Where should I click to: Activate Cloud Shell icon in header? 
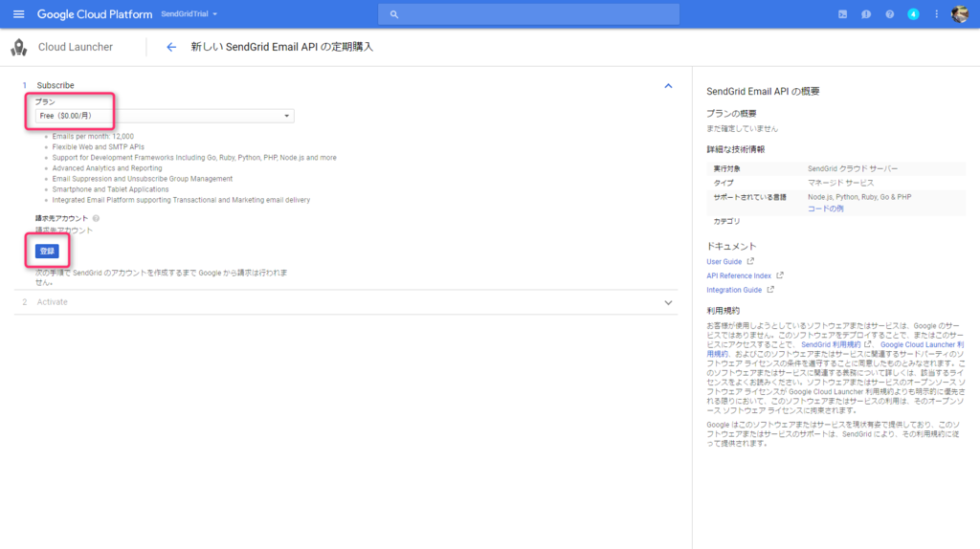pos(842,13)
